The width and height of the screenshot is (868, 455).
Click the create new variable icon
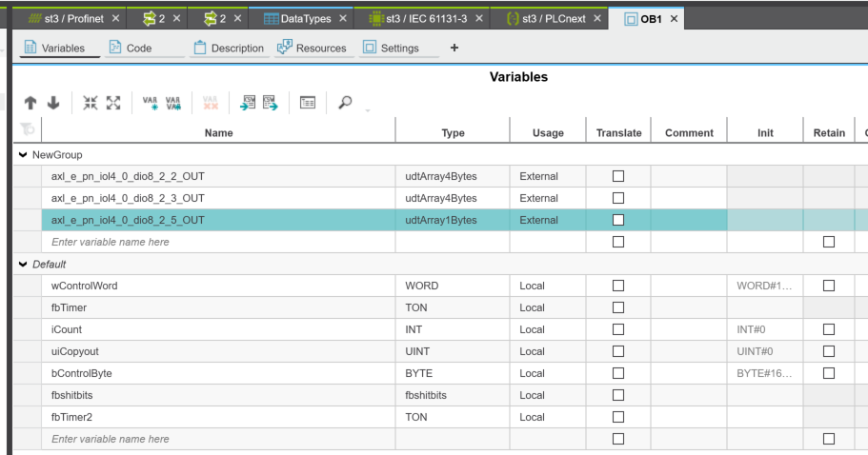150,103
